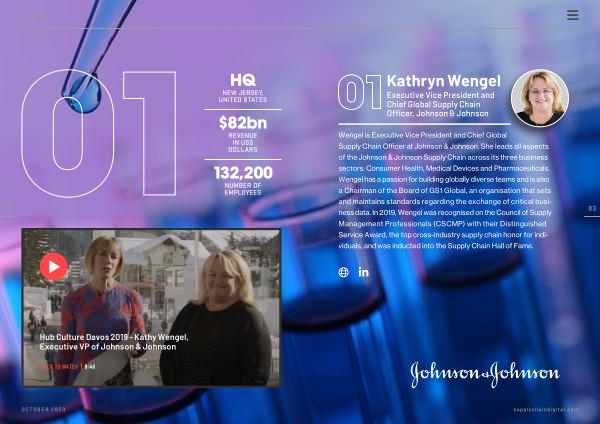Click the 132,200 employees figure
This screenshot has height=424, width=600.
coord(243,173)
